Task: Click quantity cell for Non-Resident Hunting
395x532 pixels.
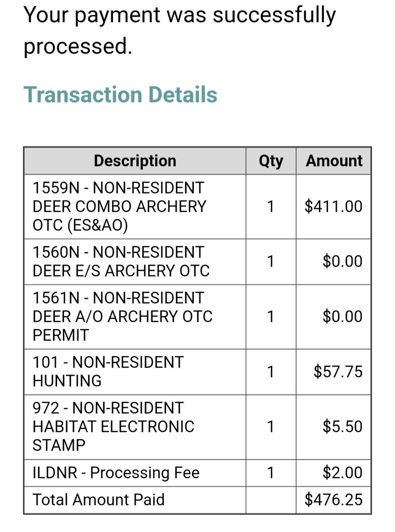Action: point(271,372)
